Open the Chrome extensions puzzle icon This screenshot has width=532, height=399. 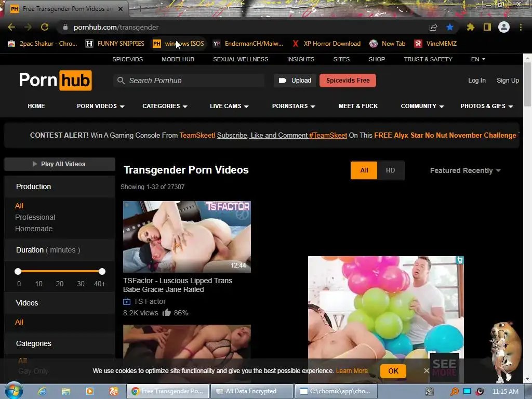tap(470, 27)
